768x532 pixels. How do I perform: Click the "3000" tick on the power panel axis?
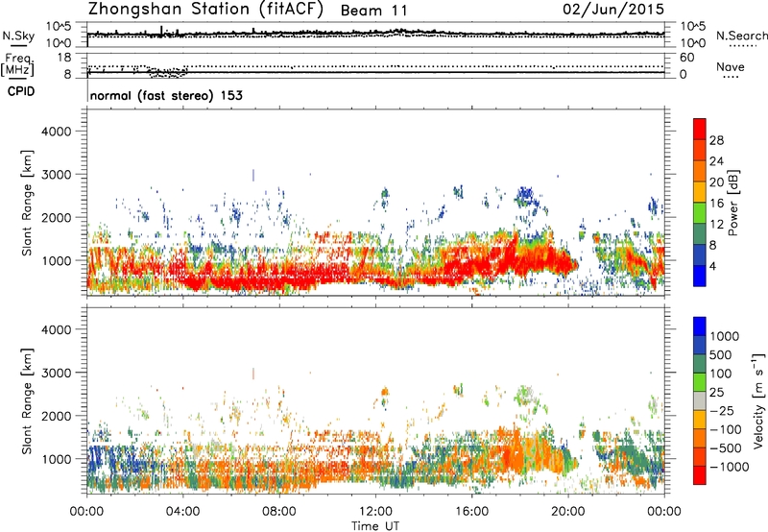(x=56, y=175)
